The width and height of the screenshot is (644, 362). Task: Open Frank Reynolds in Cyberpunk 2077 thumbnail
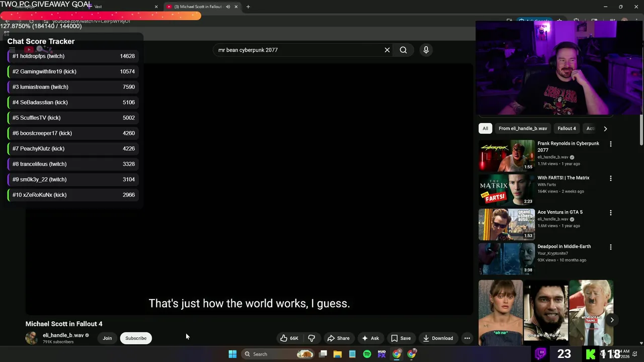tap(506, 155)
